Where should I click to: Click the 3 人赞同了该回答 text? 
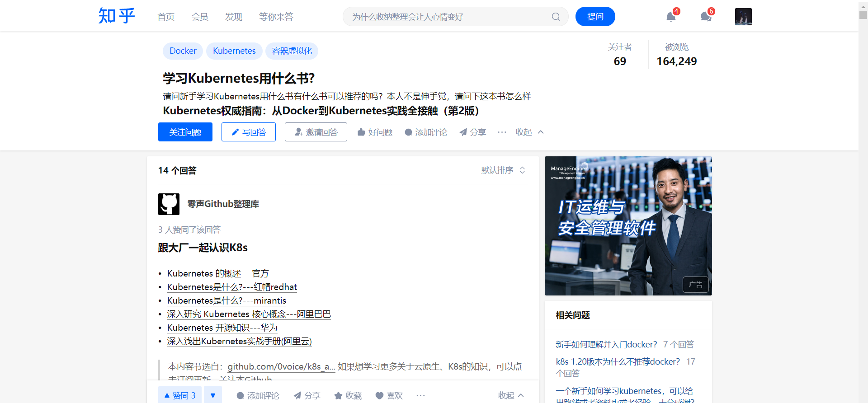[189, 230]
